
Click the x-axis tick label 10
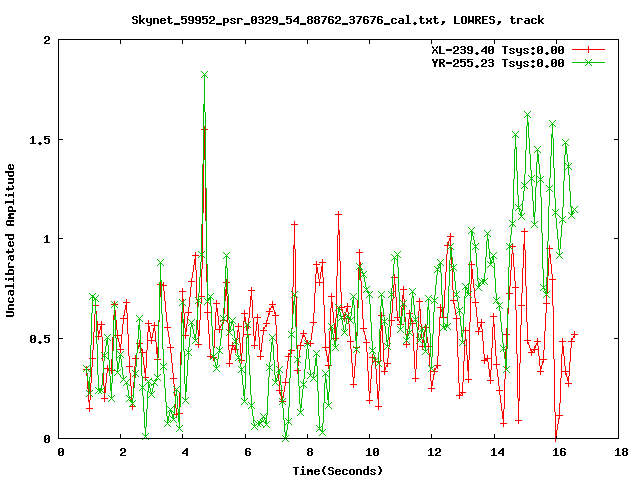coord(372,452)
